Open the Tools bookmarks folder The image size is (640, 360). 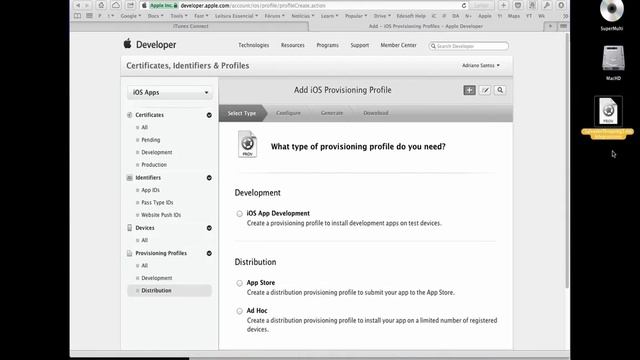179,16
